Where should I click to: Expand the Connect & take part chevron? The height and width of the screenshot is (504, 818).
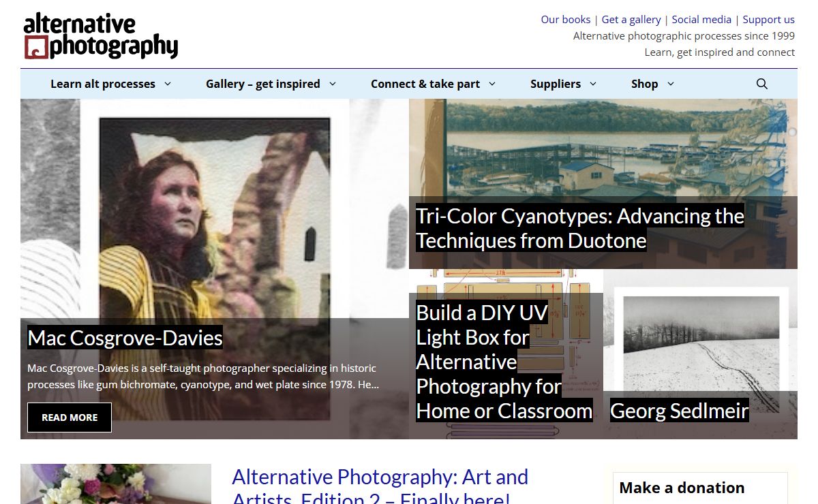tap(492, 84)
